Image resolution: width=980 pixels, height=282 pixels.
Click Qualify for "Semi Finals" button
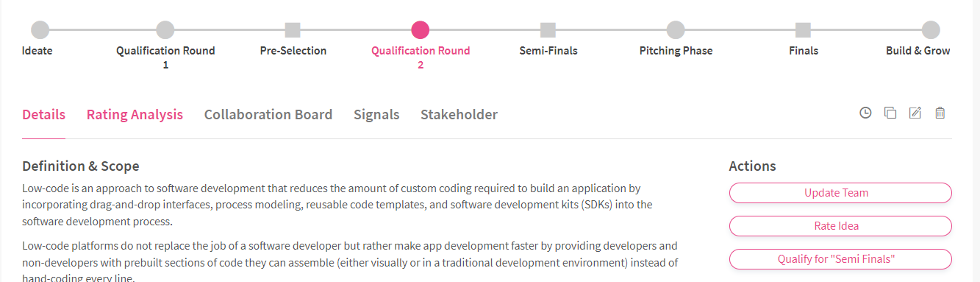pyautogui.click(x=840, y=259)
